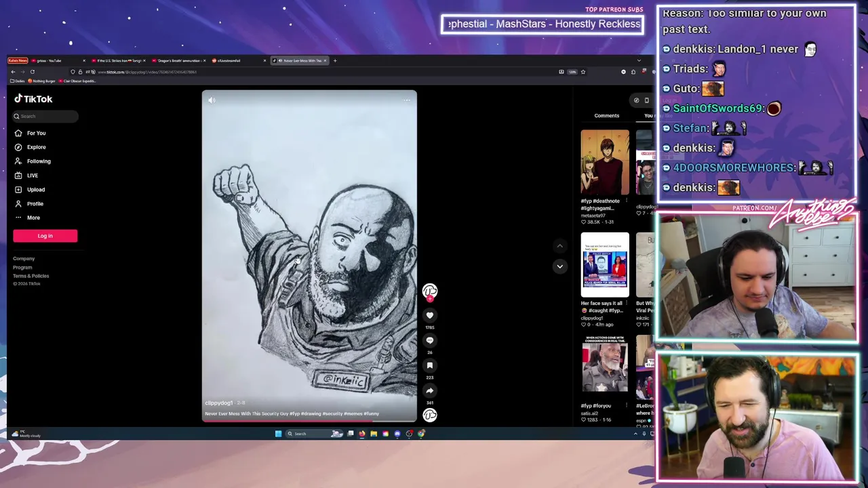Go to previous video with up chevron

[559, 245]
